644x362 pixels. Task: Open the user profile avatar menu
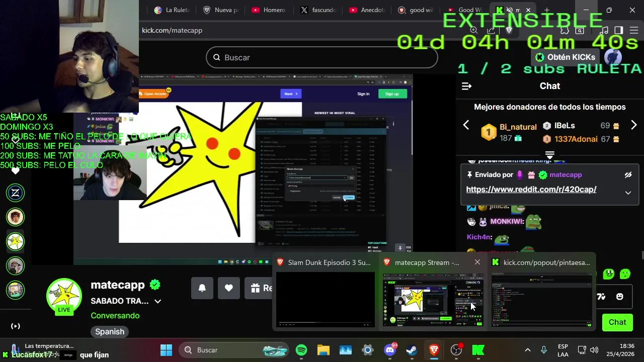[613, 57]
